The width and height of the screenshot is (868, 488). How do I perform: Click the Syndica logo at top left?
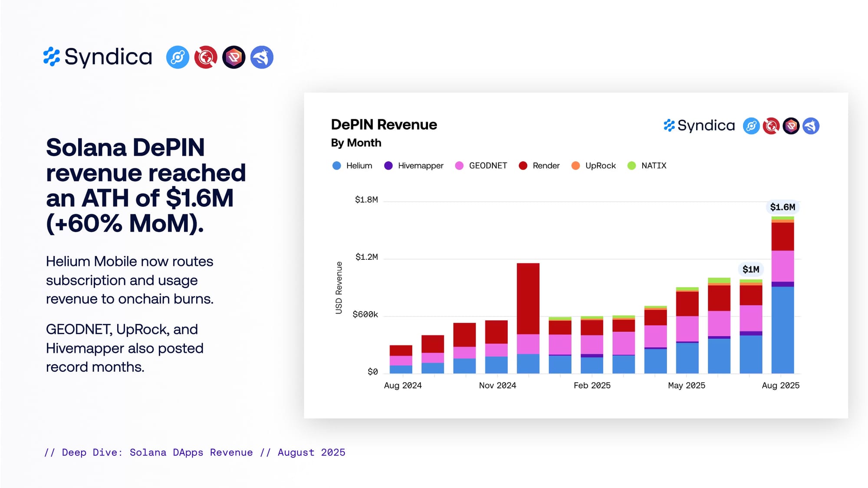point(98,57)
